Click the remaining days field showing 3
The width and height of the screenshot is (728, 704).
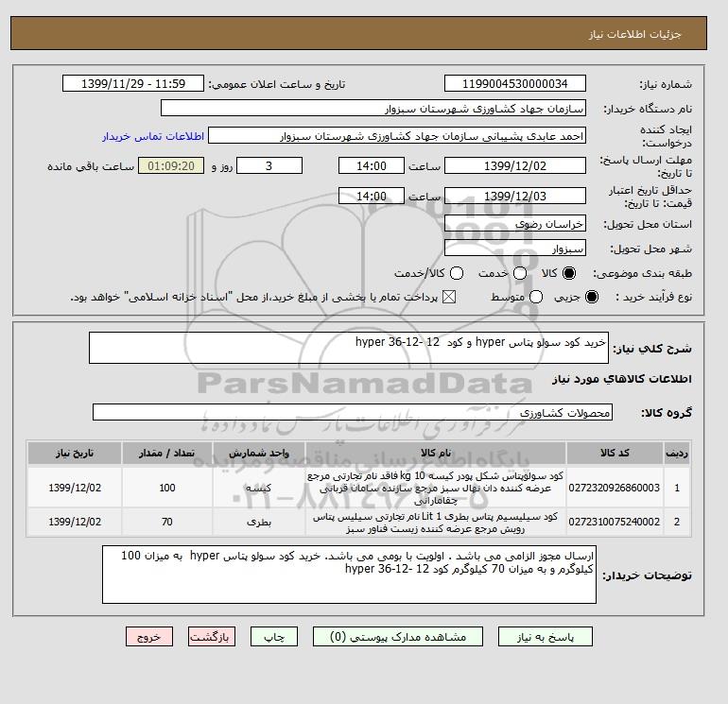(269, 165)
